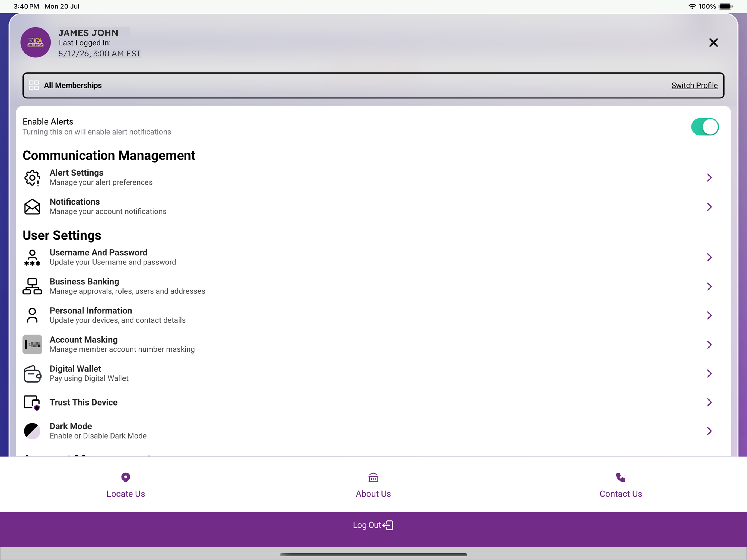Image resolution: width=747 pixels, height=560 pixels.
Task: Click 'Manage your alert preferences' text
Action: (101, 182)
